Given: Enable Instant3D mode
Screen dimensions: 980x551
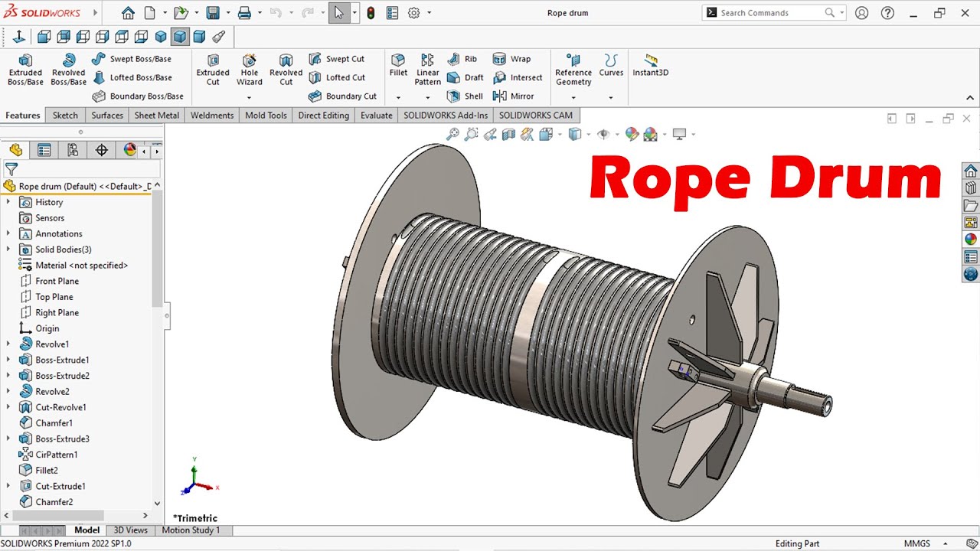Looking at the screenshot, I should (650, 65).
